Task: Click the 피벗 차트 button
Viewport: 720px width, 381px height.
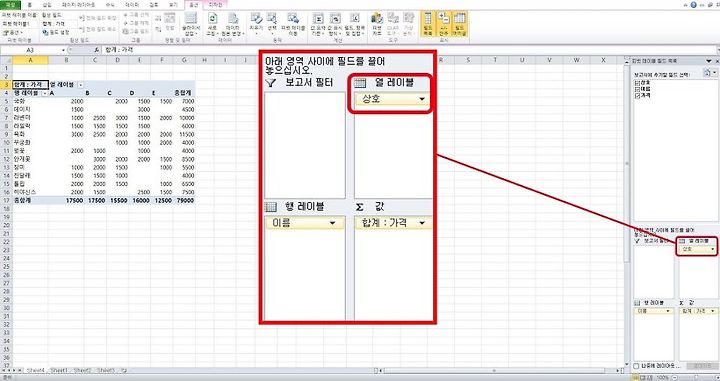Action: (377, 24)
